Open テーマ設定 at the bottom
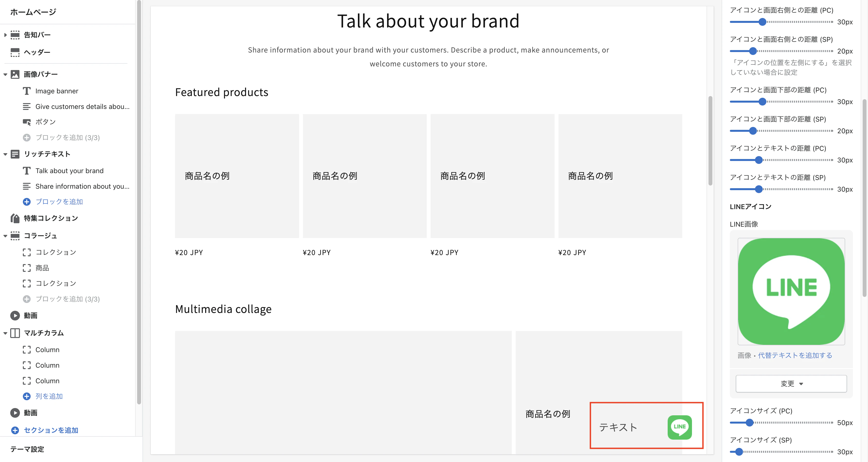 (x=27, y=449)
